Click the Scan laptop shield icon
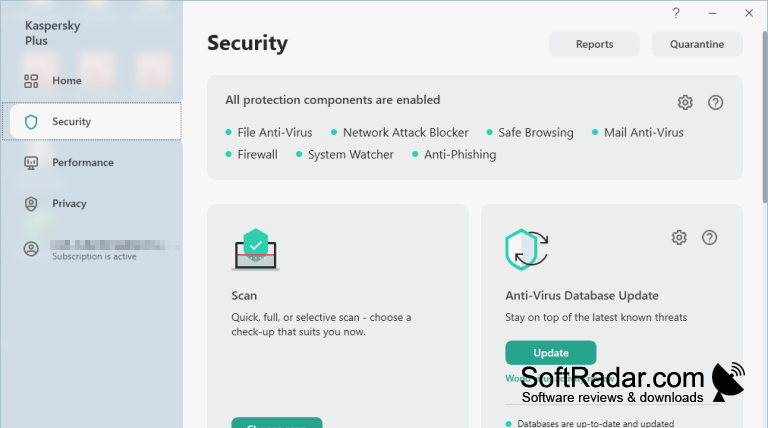 [255, 249]
